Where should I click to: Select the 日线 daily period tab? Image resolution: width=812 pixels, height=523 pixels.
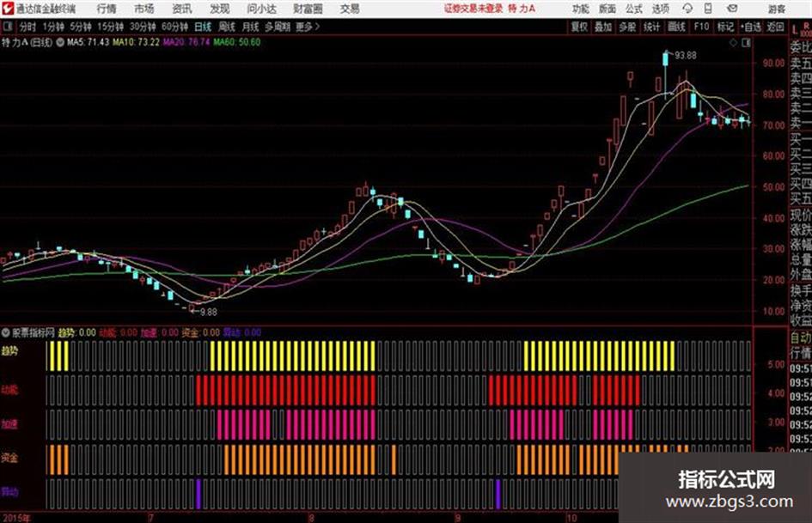(203, 27)
